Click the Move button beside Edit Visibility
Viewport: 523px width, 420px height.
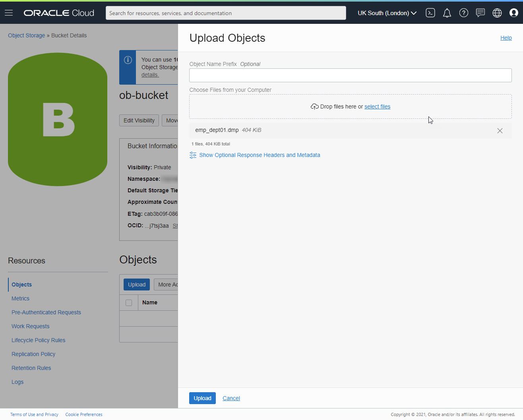pos(170,120)
